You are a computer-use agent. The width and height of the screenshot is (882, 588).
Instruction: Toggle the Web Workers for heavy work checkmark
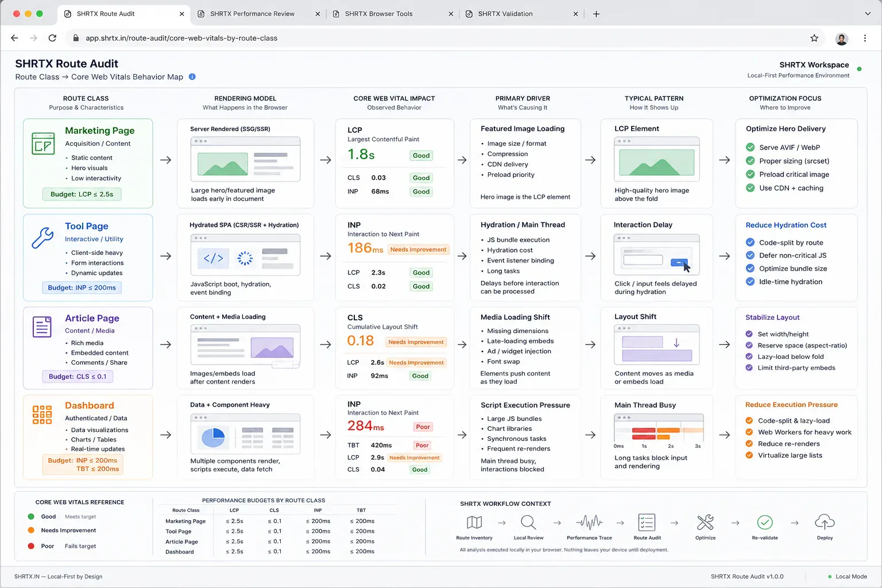[x=749, y=432]
